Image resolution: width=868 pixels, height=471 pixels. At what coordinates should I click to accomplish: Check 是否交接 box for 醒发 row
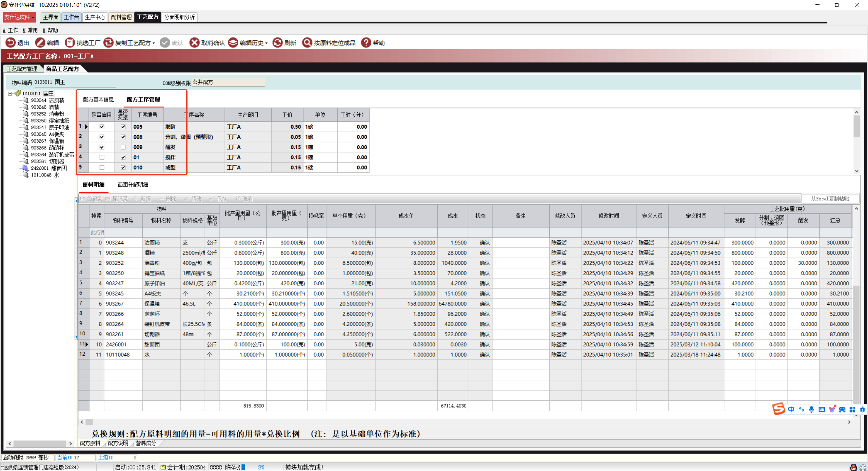(x=123, y=147)
